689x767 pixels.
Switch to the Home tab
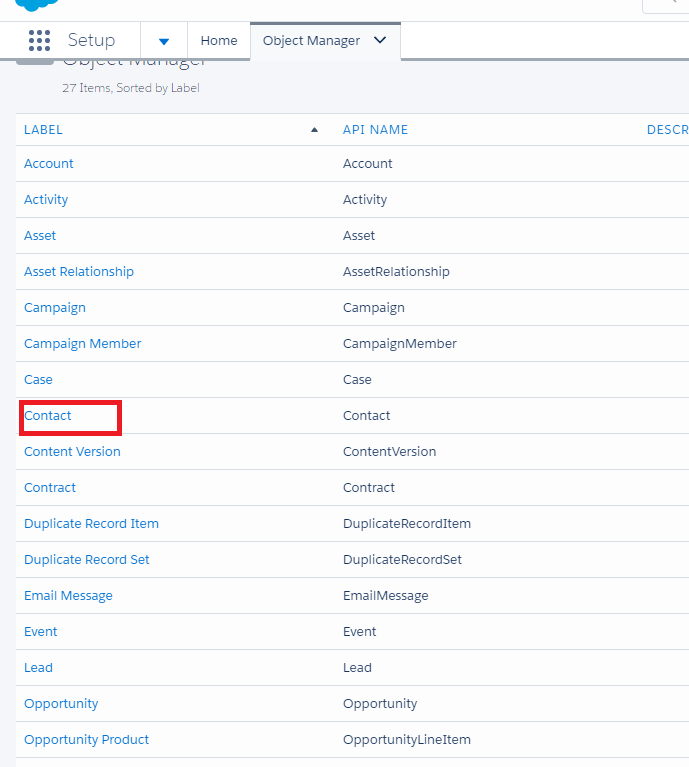219,41
